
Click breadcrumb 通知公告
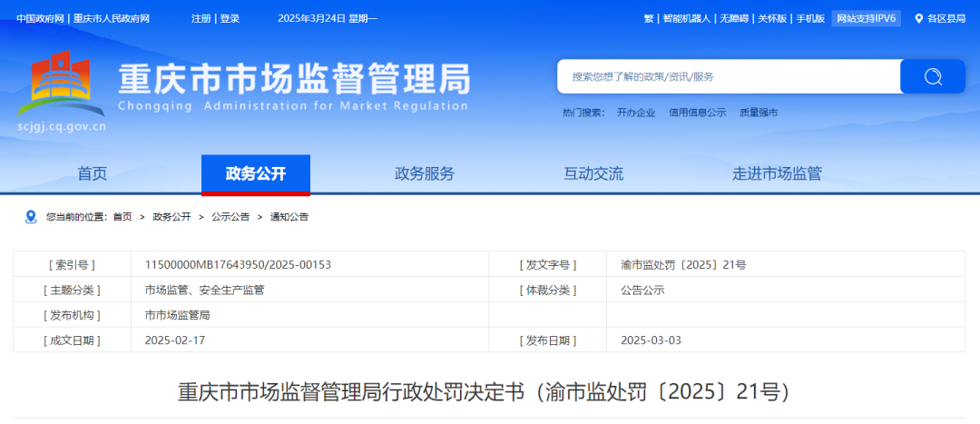pos(289,217)
